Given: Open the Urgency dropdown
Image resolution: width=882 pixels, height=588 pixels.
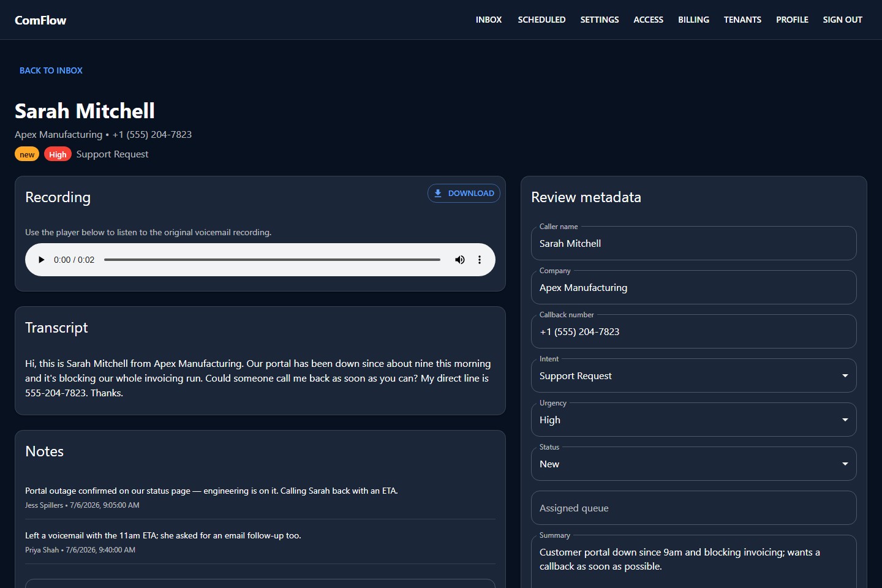Looking at the screenshot, I should (x=693, y=420).
